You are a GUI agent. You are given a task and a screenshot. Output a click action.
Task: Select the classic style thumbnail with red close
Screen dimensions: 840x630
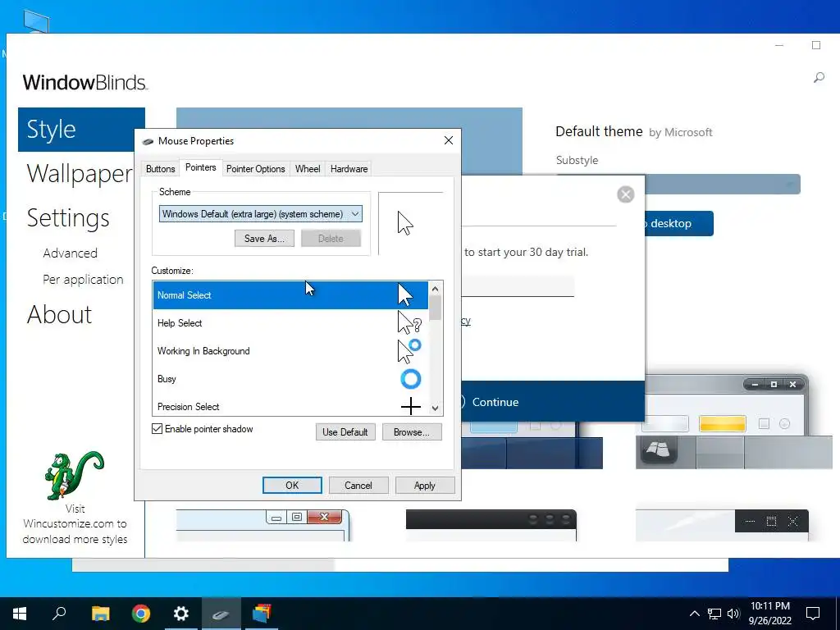point(263,526)
